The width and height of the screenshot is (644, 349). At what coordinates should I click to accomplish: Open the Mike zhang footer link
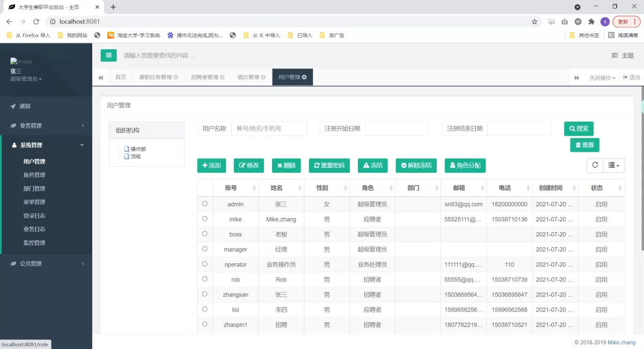pos(621,342)
